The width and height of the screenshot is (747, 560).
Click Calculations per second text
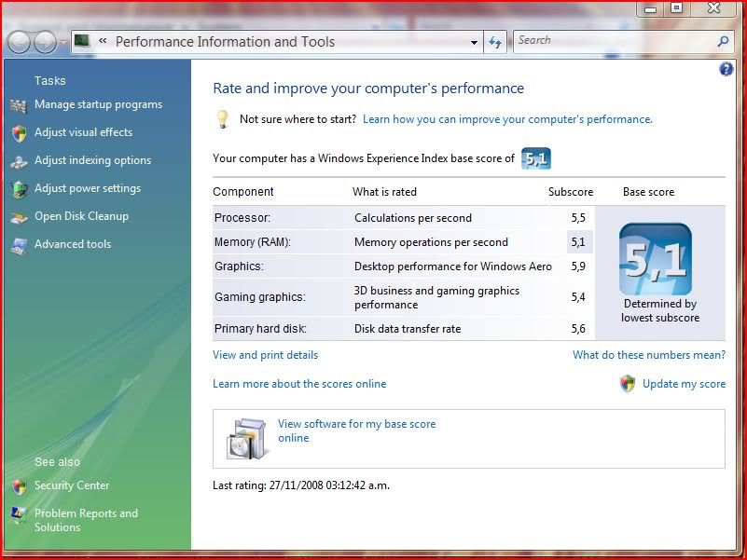tap(413, 218)
